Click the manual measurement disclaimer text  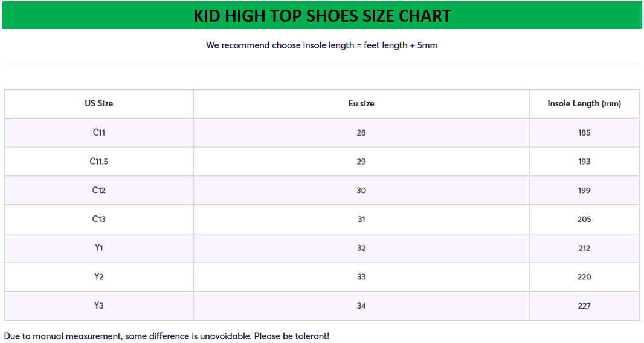167,336
